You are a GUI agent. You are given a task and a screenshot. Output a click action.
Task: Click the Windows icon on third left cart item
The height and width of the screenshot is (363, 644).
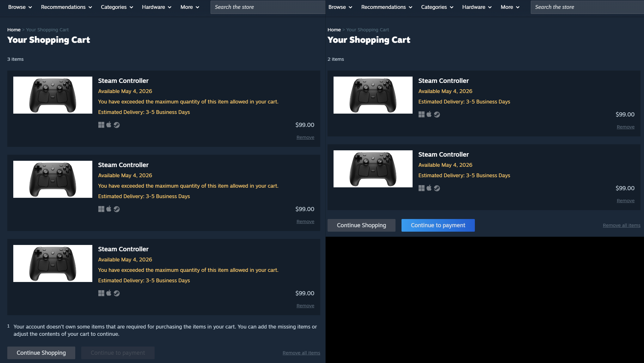coord(101,293)
